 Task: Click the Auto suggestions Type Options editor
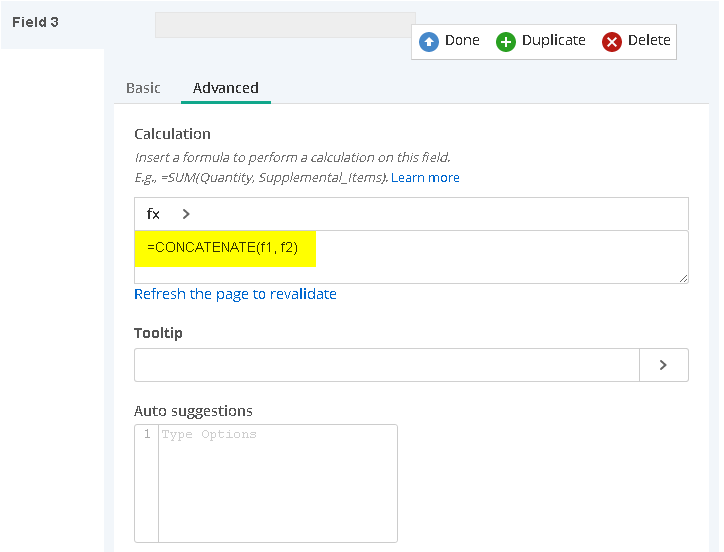pyautogui.click(x=278, y=483)
